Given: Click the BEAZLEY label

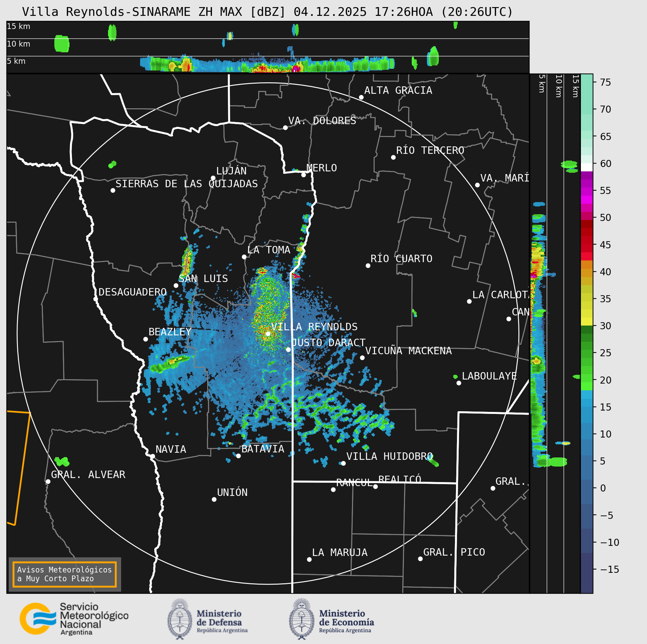Looking at the screenshot, I should coord(170,332).
